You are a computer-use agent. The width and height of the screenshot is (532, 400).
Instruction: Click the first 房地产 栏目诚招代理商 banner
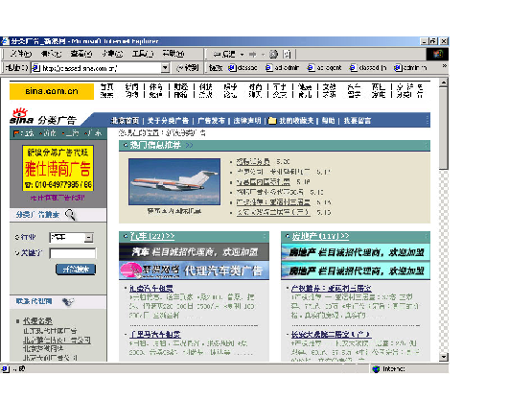point(356,252)
